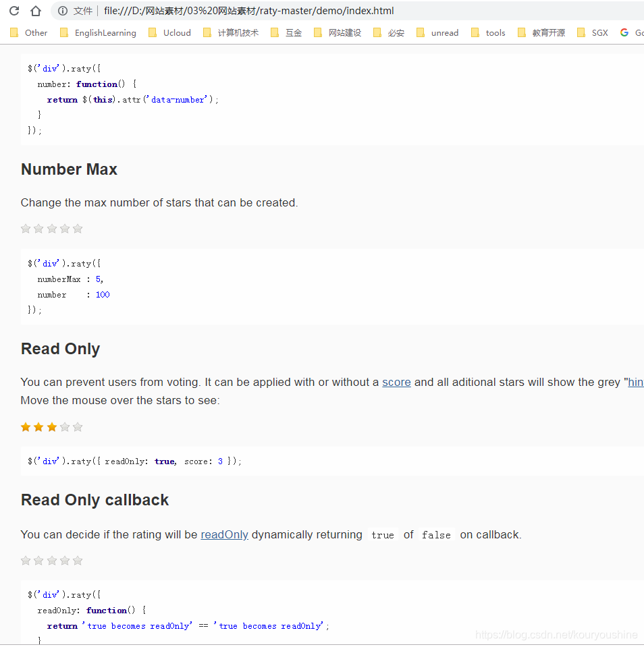
Task: Open the 教育开源 bookmarks folder
Action: (x=541, y=32)
